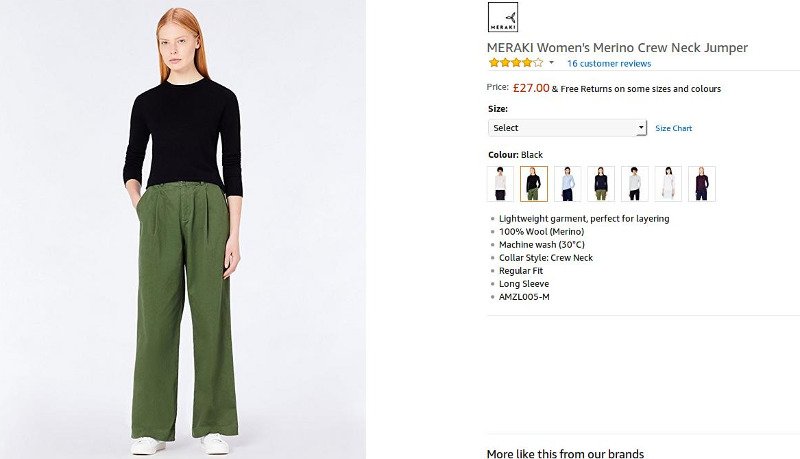The width and height of the screenshot is (800, 459).
Task: Select the cream jumper with black trousers swatch
Action: (500, 184)
